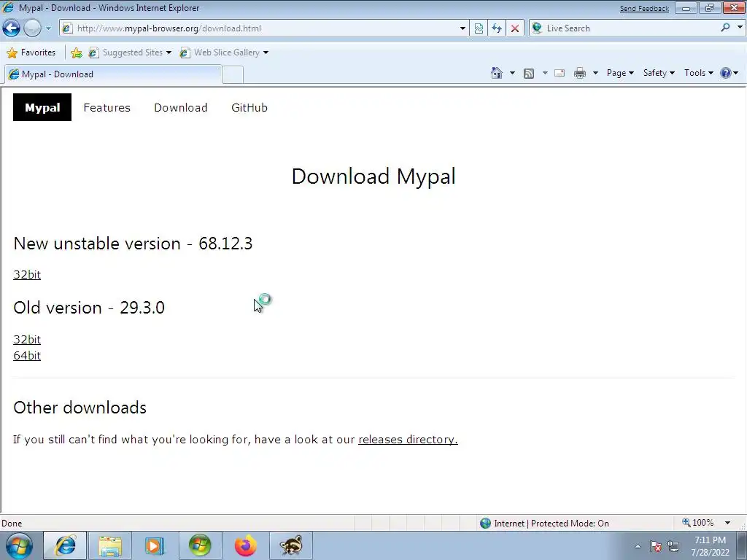Show hidden system tray icons

click(638, 546)
